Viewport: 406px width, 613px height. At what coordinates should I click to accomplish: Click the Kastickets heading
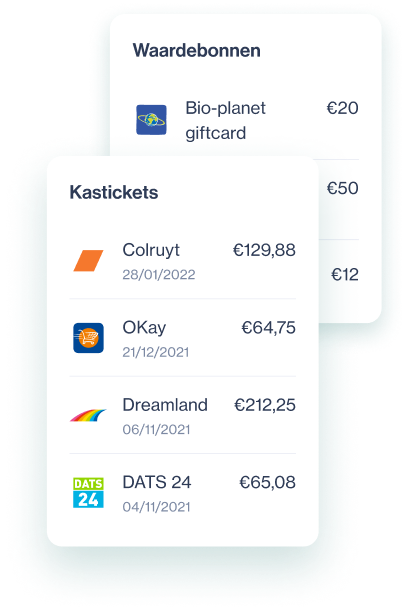[114, 192]
